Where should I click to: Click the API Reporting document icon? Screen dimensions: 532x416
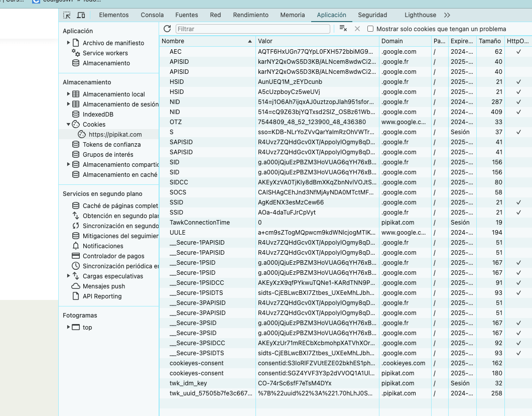coord(76,296)
